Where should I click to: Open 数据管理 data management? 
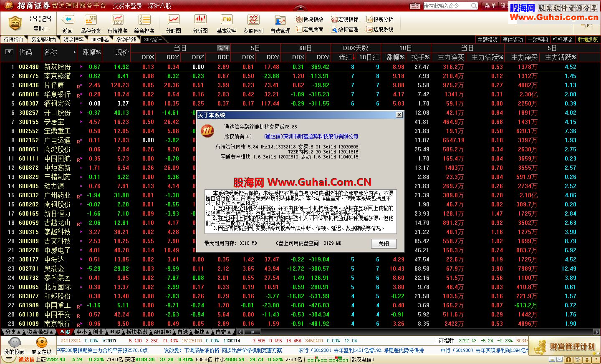point(345,29)
